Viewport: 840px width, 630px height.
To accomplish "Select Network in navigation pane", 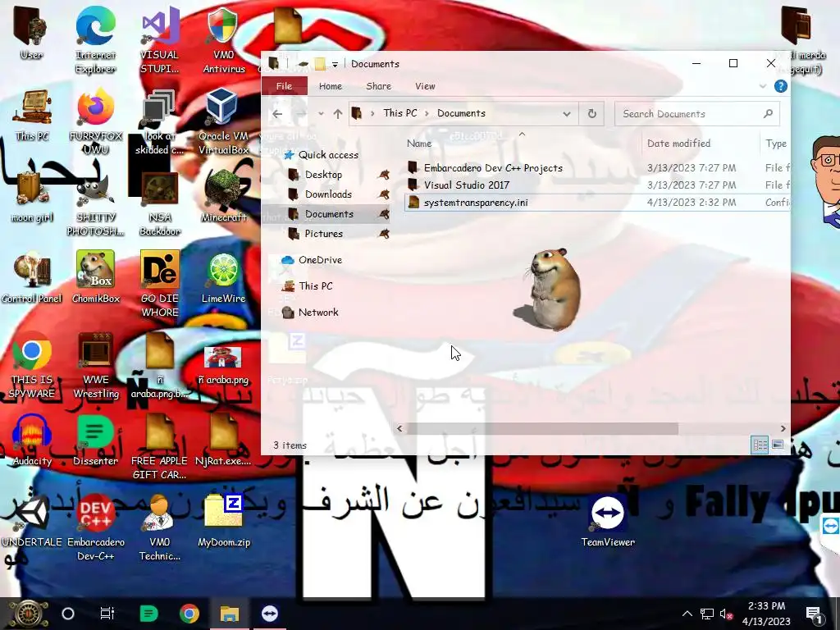I will pyautogui.click(x=318, y=313).
